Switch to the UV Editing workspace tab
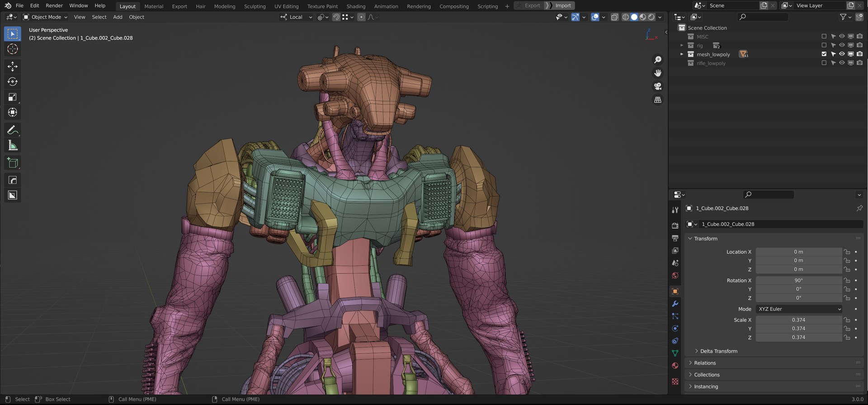Image resolution: width=868 pixels, height=405 pixels. pos(287,6)
